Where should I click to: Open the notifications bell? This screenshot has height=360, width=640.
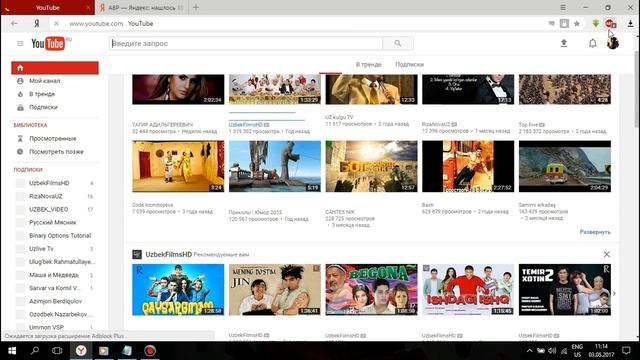[593, 43]
